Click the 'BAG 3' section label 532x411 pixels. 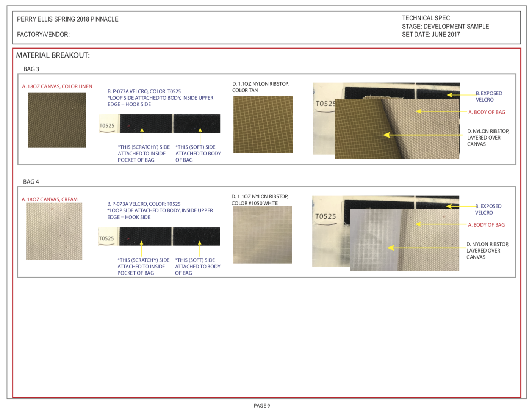31,69
